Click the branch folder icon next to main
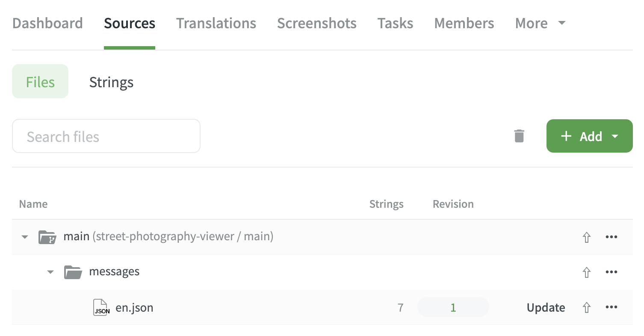Viewport: 644px width, 336px height. point(47,237)
